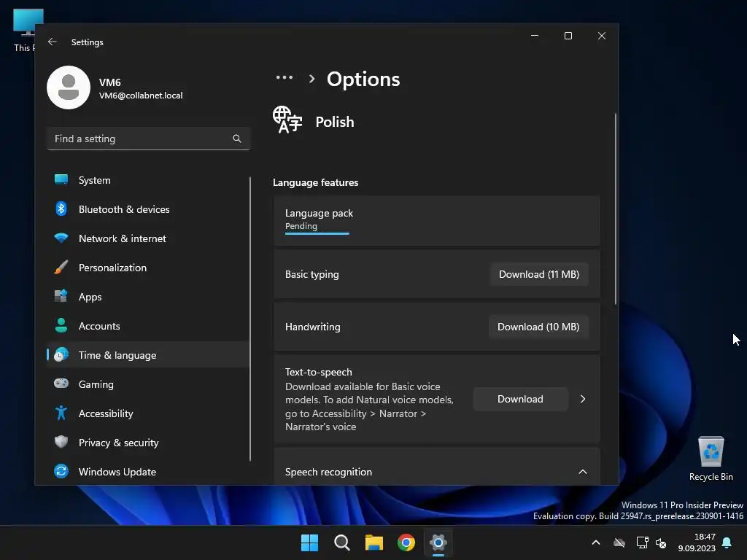Open Google Chrome from the taskbar

point(406,542)
